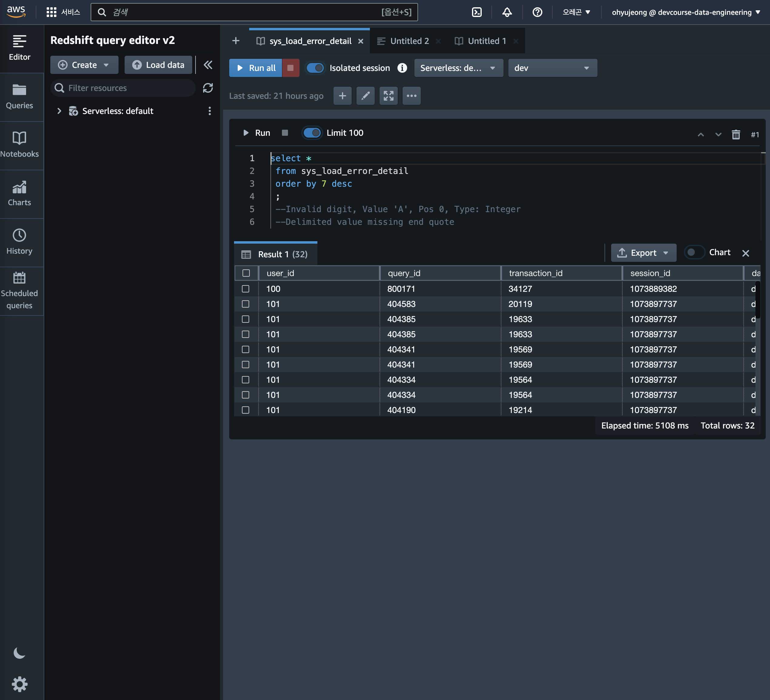The width and height of the screenshot is (770, 700).
Task: Open the Create dropdown
Action: coord(84,65)
